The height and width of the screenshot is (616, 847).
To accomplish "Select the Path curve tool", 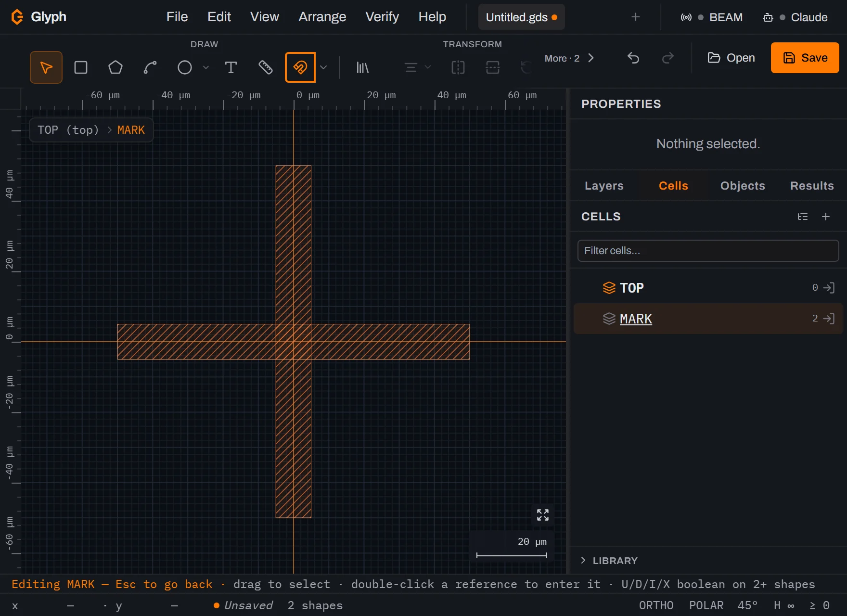I will coord(150,67).
